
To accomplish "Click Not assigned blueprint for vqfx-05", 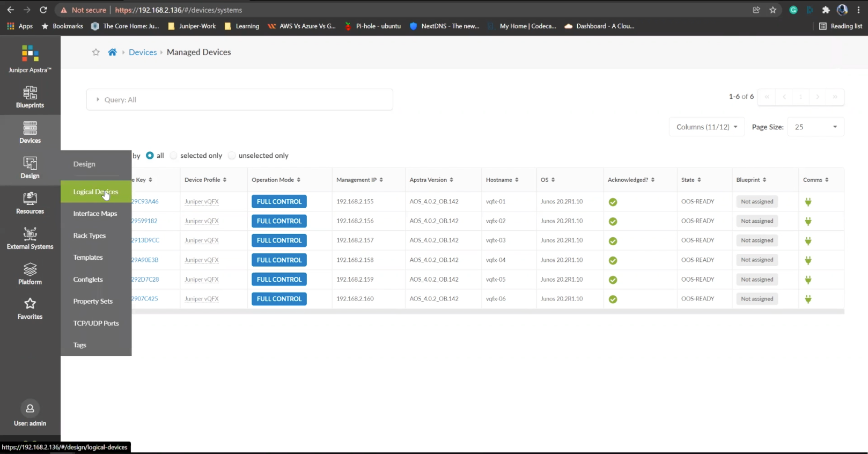I will coord(757,280).
